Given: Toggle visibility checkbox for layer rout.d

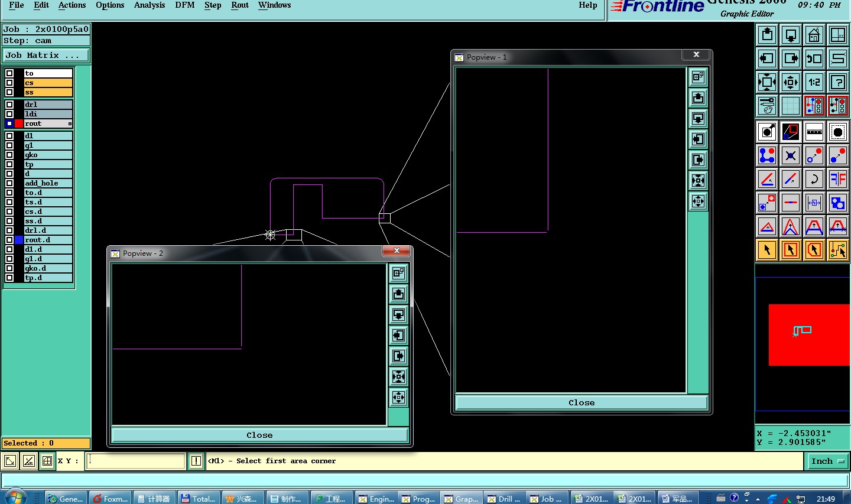Looking at the screenshot, I should pos(9,240).
